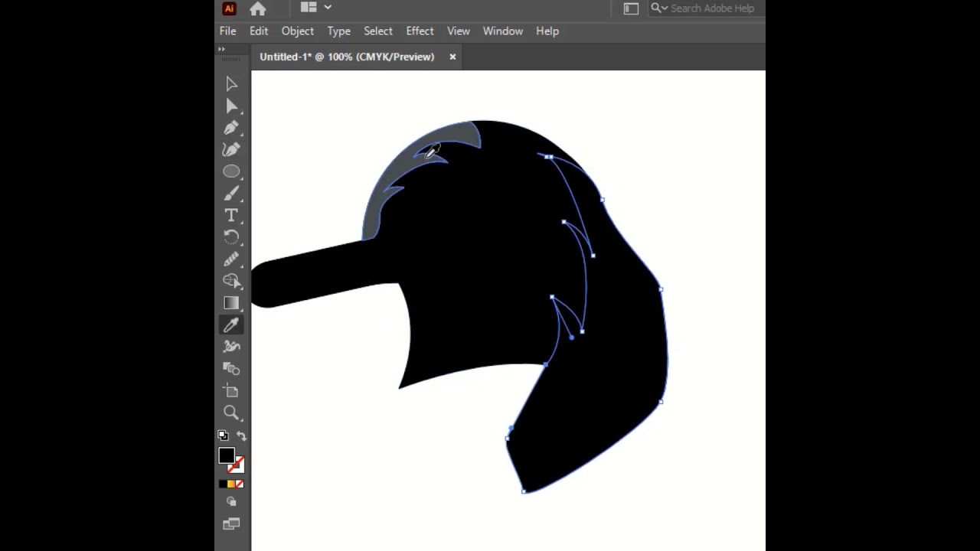Select the Gradient tool
The height and width of the screenshot is (551, 980).
point(231,303)
